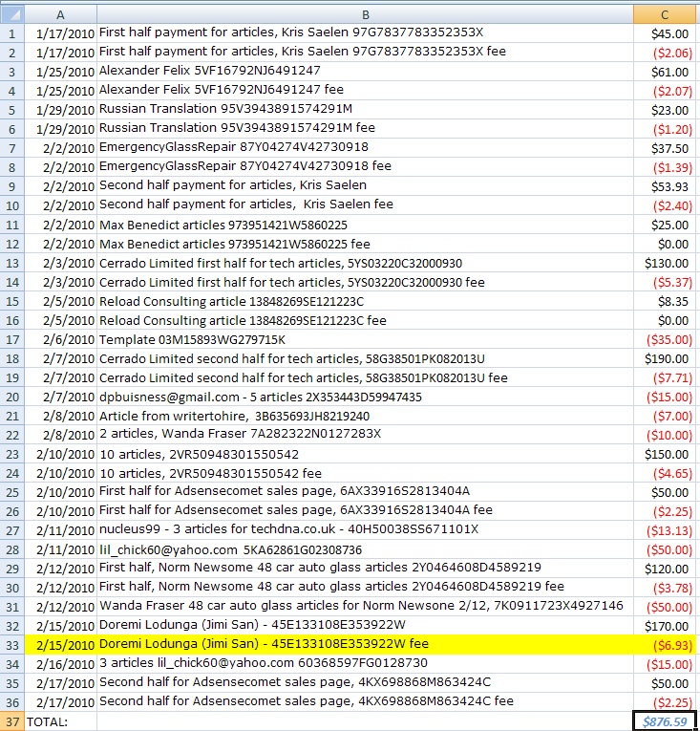Select the highlighted column C header
The height and width of the screenshot is (731, 700).
pos(665,13)
